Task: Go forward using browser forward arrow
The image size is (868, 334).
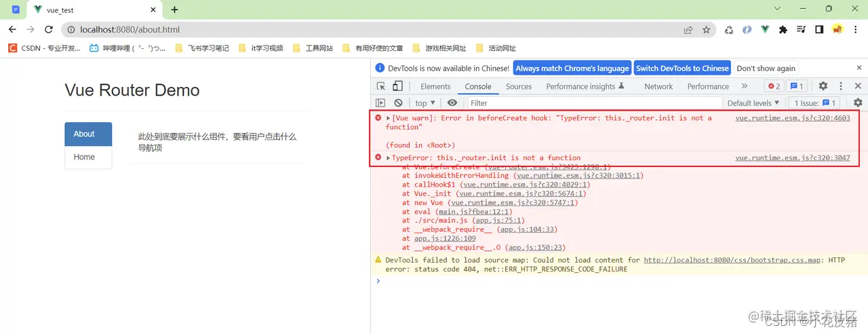Action: 31,30
